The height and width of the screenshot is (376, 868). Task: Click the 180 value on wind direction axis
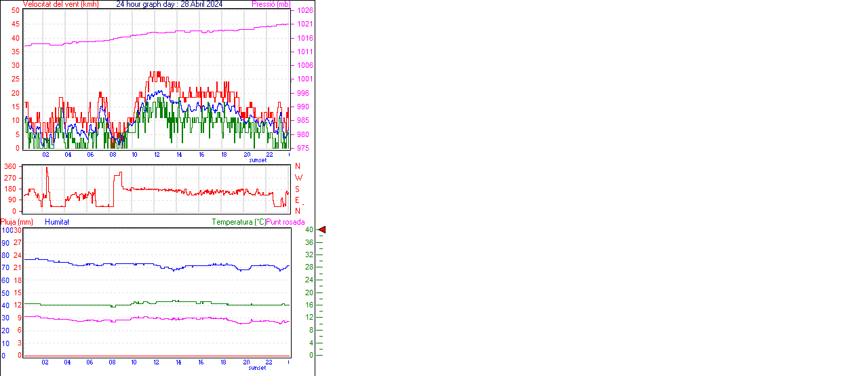tap(10, 189)
